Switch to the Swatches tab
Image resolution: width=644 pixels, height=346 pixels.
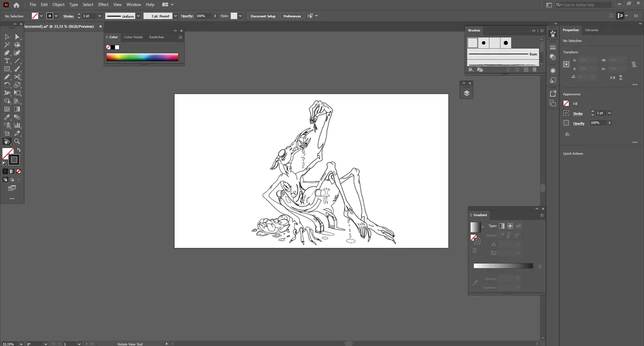(156, 37)
